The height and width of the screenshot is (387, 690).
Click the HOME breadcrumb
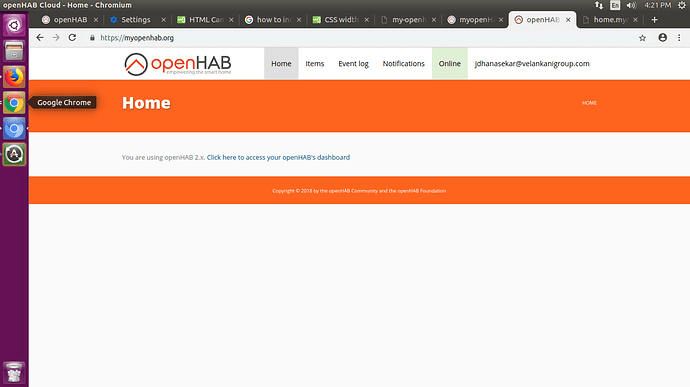(x=589, y=103)
